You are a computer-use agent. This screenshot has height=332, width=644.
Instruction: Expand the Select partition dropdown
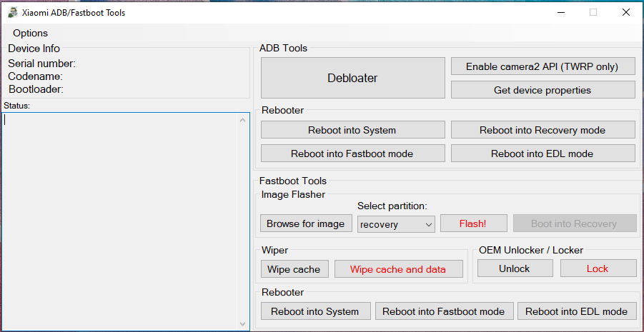pyautogui.click(x=397, y=224)
